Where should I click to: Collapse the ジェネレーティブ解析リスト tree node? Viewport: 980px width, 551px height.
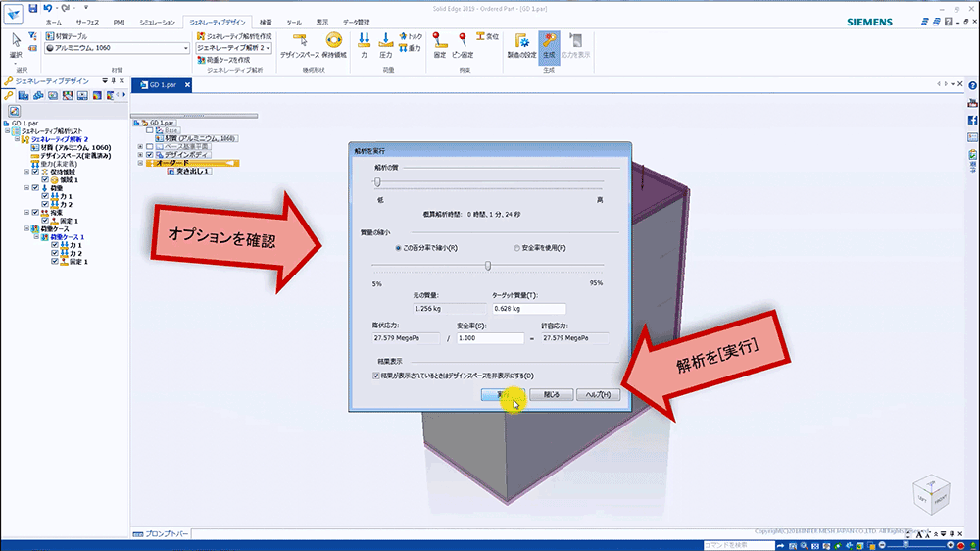8,131
